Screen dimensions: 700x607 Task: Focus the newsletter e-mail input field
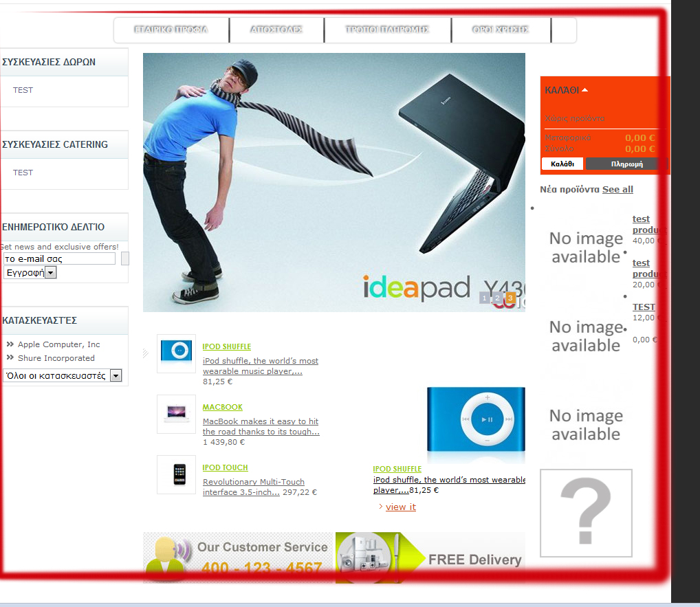click(x=59, y=259)
